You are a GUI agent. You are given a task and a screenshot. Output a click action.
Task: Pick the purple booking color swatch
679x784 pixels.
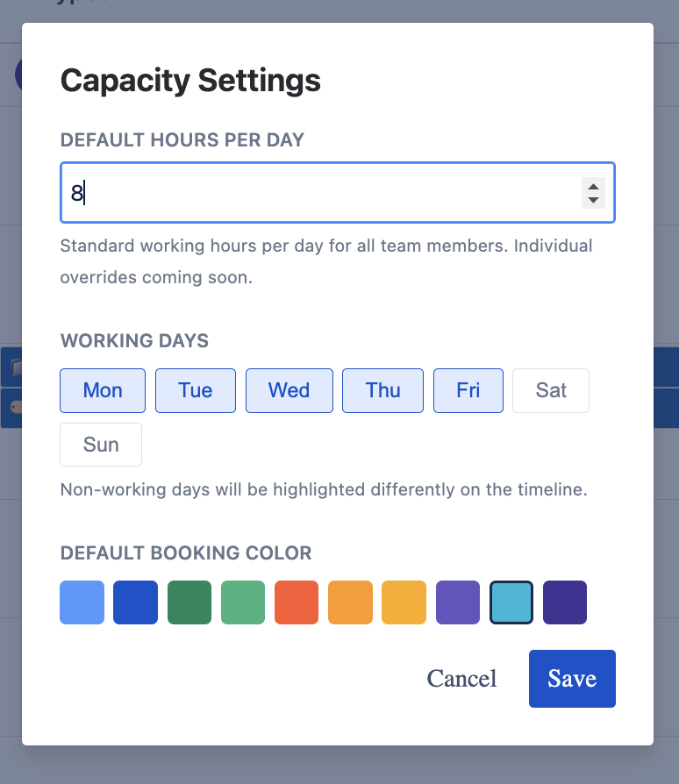coord(457,602)
